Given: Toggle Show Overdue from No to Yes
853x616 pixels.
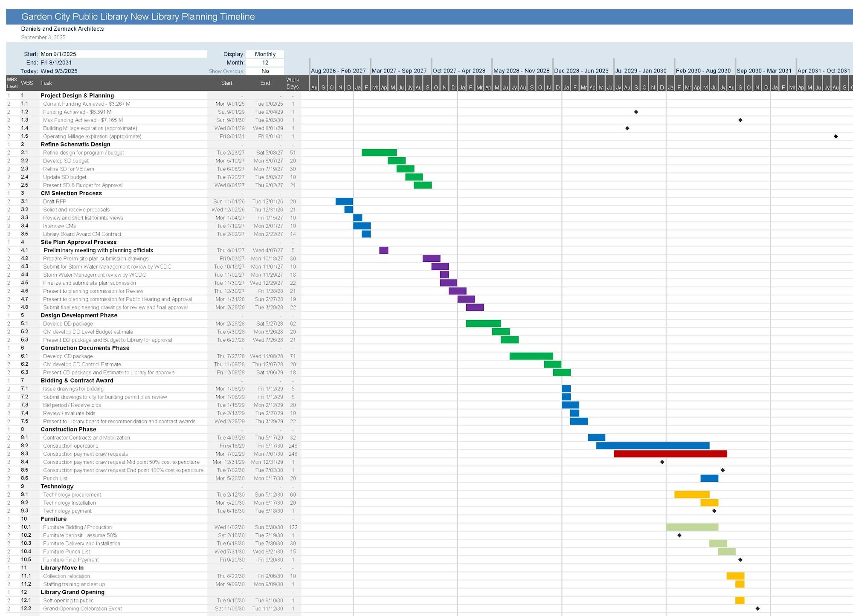Looking at the screenshot, I should point(265,72).
